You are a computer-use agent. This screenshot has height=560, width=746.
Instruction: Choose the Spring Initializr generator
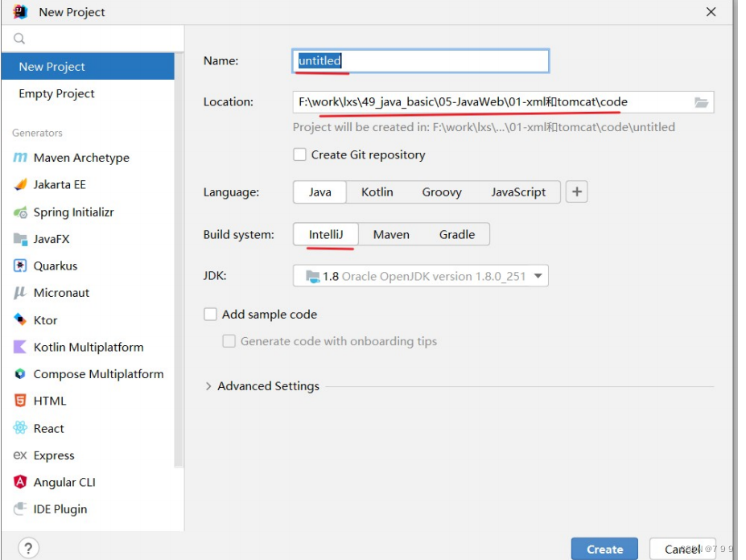88,212
